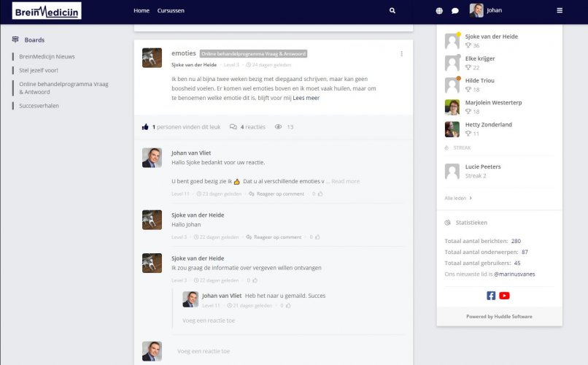Like Sjoke's 'Hallo Johan' comment

tap(317, 237)
